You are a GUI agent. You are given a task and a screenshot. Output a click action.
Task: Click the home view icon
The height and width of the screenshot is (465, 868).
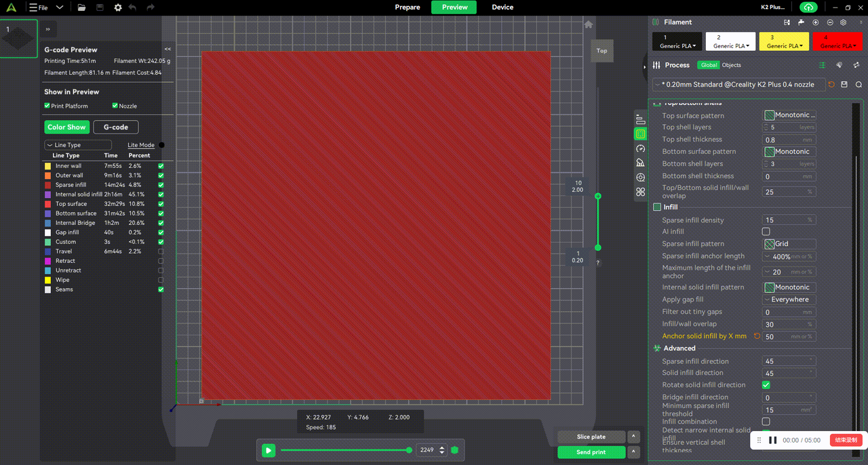[589, 24]
